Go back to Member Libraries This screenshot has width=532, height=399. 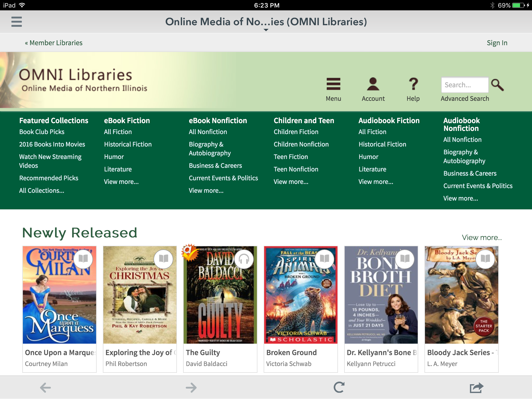click(x=54, y=43)
